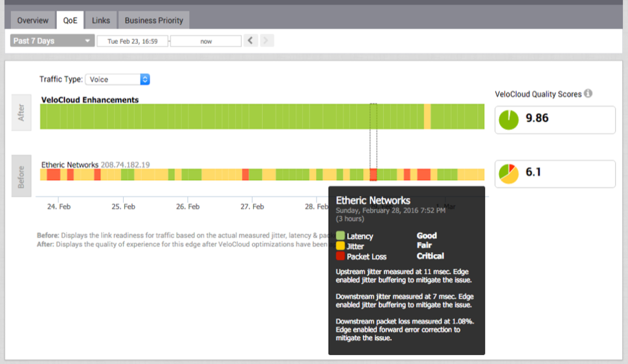Click the yellow Jitter legend swatch
The width and height of the screenshot is (628, 364).
[340, 246]
